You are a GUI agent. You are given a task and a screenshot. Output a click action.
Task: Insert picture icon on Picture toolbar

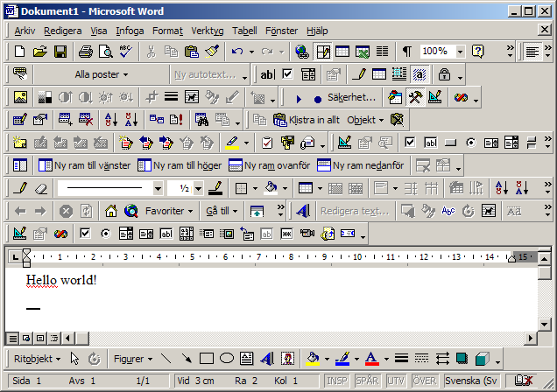[20, 97]
